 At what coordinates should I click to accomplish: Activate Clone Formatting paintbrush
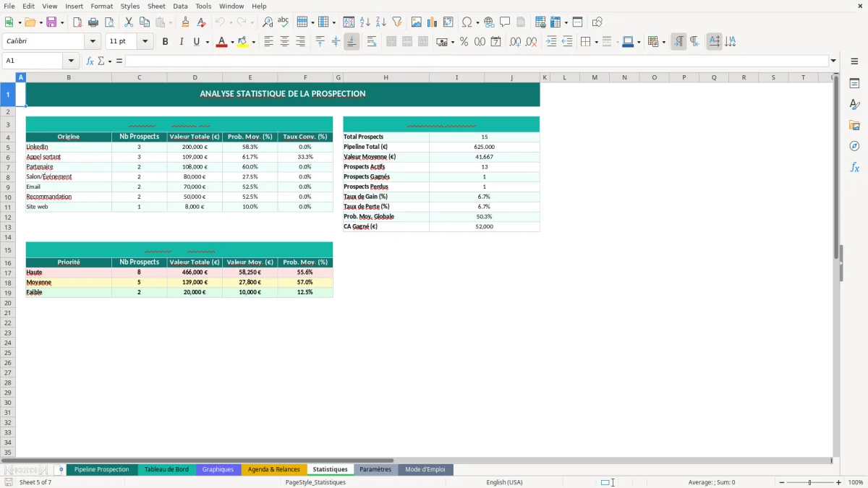(185, 22)
